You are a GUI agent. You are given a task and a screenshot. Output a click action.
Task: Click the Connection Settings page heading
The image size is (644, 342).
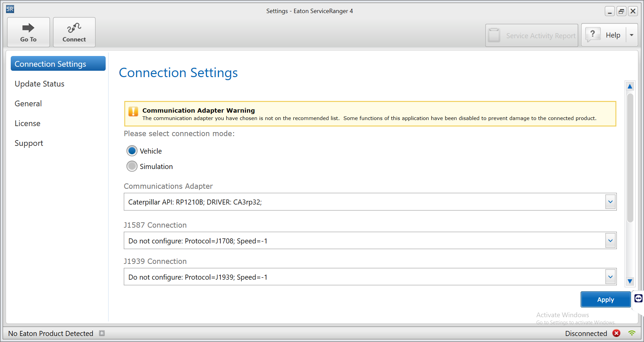click(178, 73)
